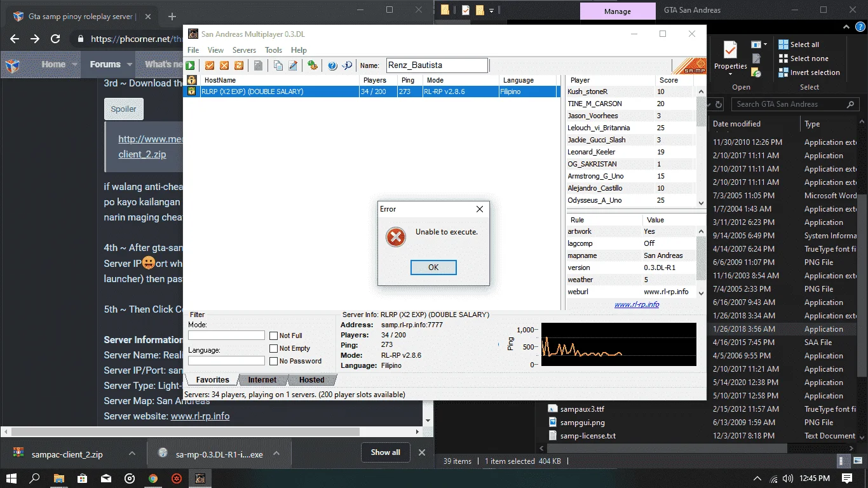The height and width of the screenshot is (488, 868).
Task: Collapse the Explorer ribbon with the chevron
Action: (845, 27)
